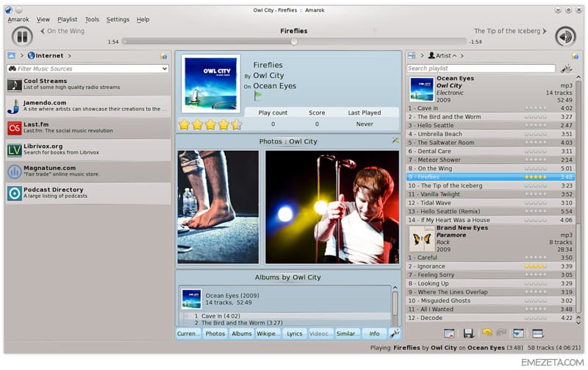Open the Filter Music Sources dropdown arrow
588x370 pixels.
tap(165, 68)
